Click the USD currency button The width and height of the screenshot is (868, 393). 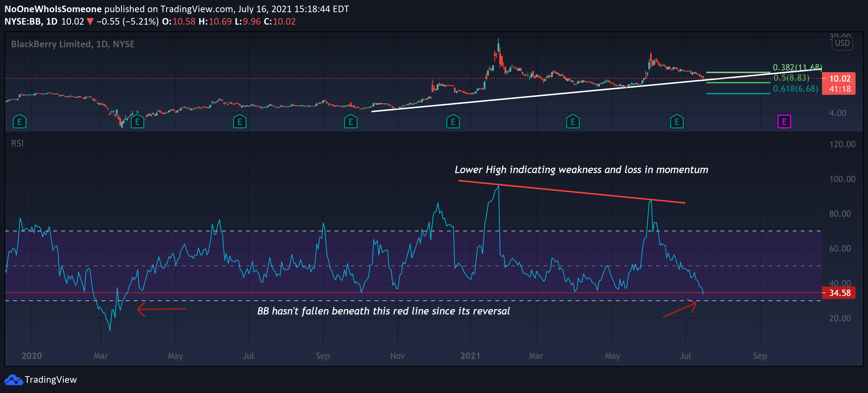click(x=842, y=43)
